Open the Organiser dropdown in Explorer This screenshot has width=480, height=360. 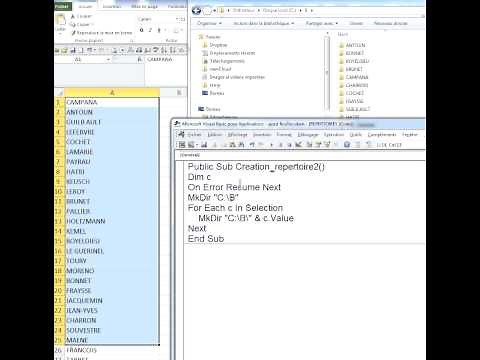pos(209,23)
